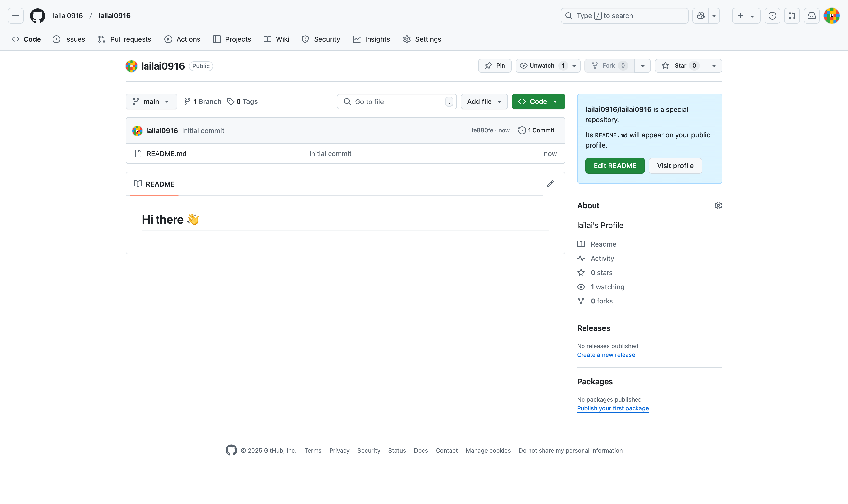Open the README.md file
This screenshot has height=504, width=848.
coord(166,154)
